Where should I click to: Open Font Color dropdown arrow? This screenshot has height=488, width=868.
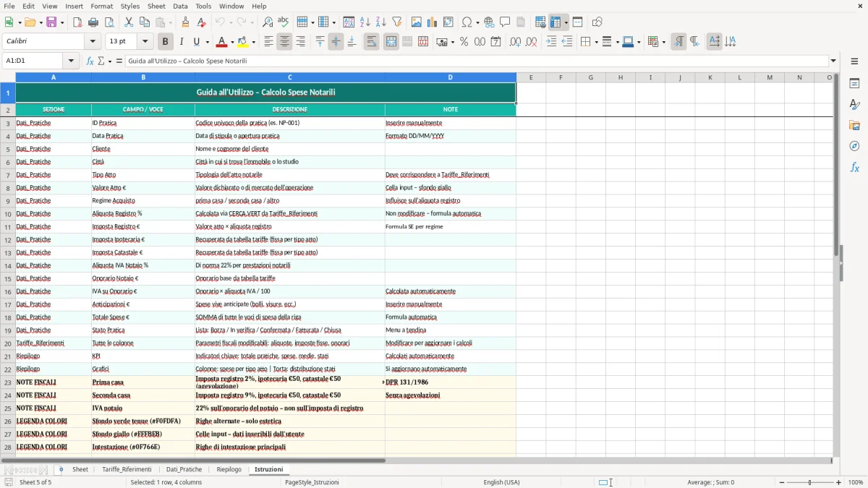(231, 42)
